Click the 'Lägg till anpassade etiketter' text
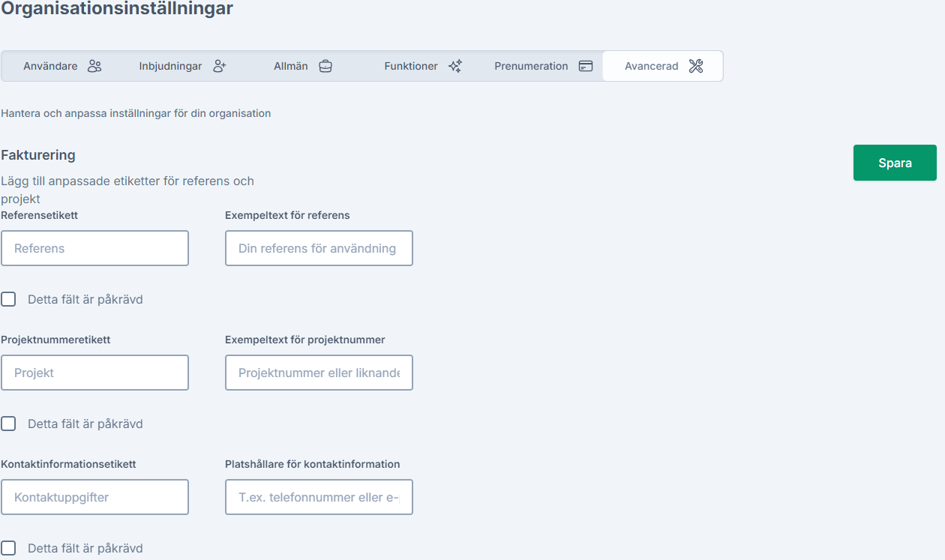Viewport: 945px width, 560px height. (127, 190)
